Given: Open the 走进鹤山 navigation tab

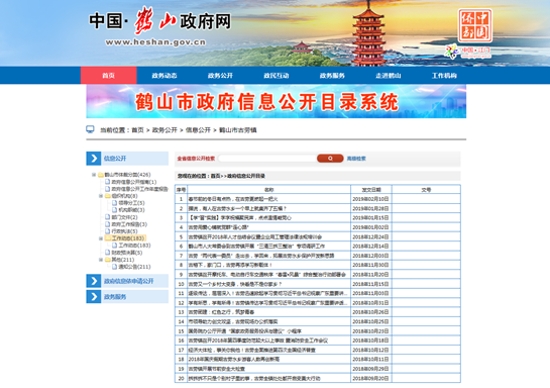Looking at the screenshot, I should coord(388,75).
